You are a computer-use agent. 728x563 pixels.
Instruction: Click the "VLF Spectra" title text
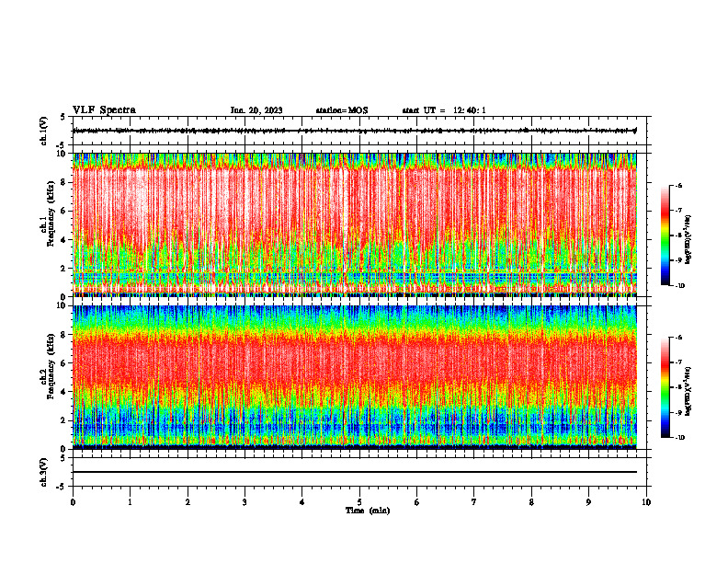104,110
